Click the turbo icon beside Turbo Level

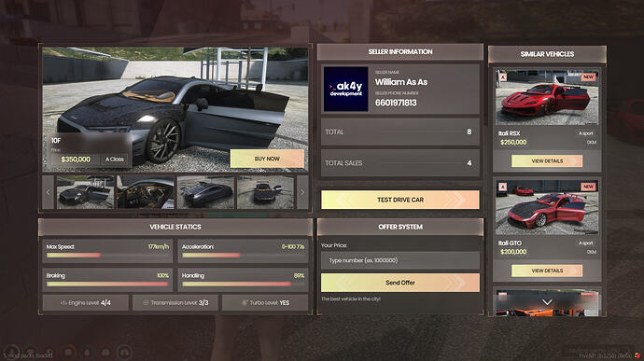coord(245,302)
